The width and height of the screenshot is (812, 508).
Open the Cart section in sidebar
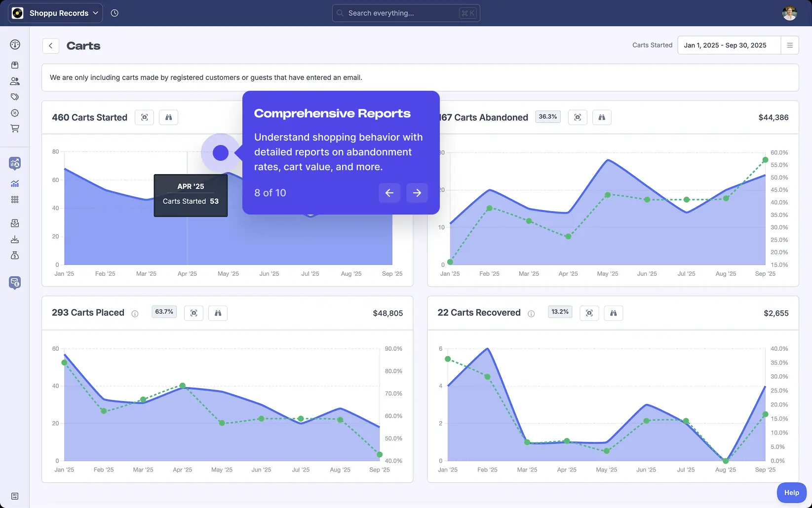(x=15, y=128)
